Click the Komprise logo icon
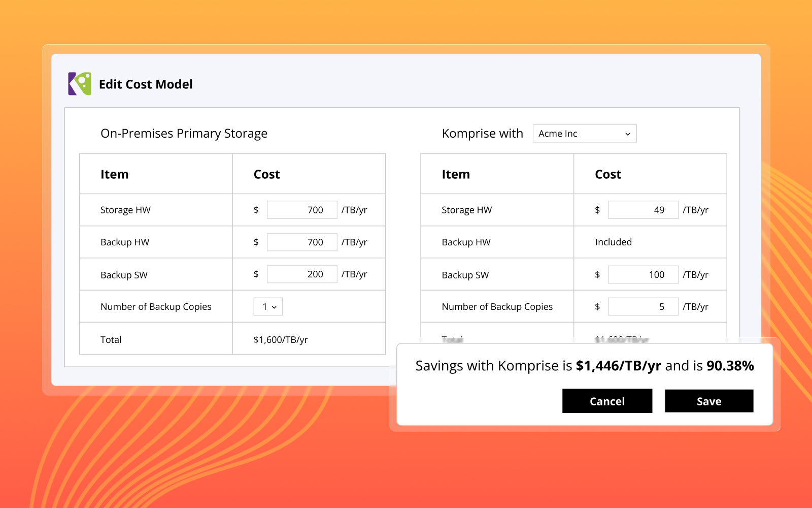Viewport: 812px width, 508px height. (x=79, y=84)
